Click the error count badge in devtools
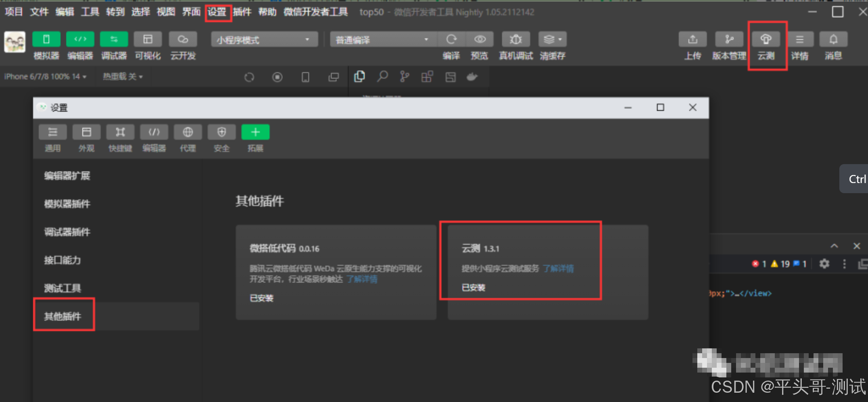 759,264
